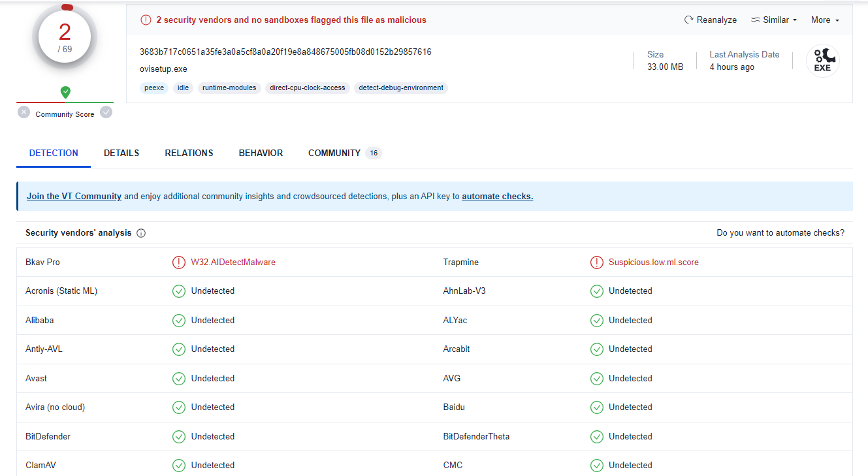Open the RELATIONS tab

[189, 153]
